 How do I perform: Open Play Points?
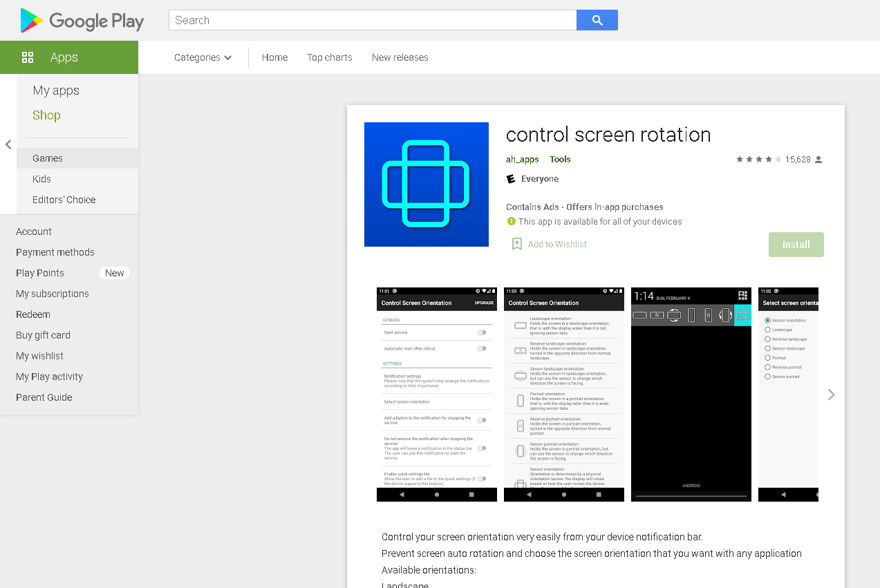[40, 273]
